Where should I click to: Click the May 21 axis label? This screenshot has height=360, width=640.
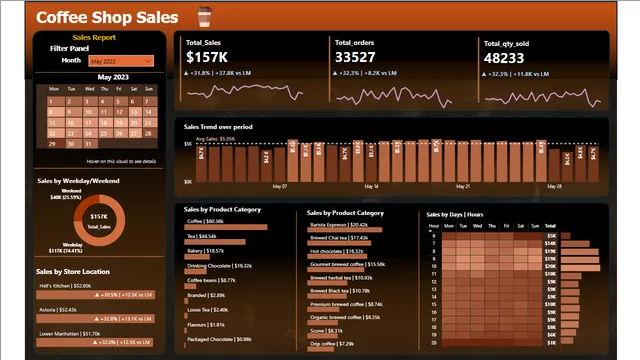pos(463,187)
